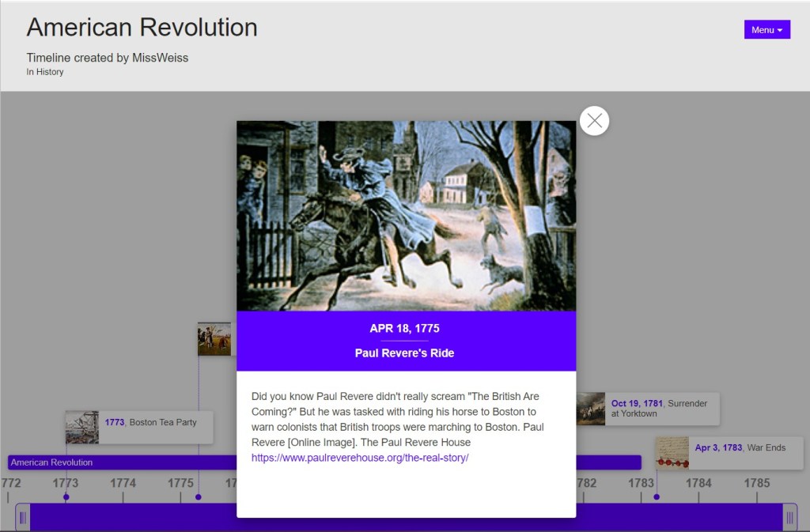This screenshot has height=532, width=810.
Task: Select the American Revolution timespan bar
Action: pyautogui.click(x=119, y=462)
